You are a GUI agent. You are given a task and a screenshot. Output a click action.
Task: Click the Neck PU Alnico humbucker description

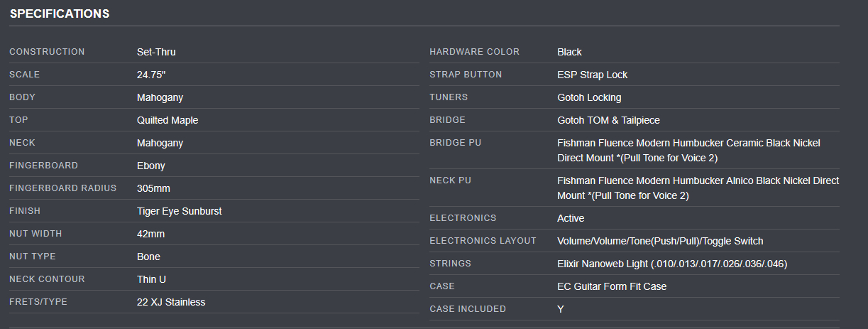[698, 188]
